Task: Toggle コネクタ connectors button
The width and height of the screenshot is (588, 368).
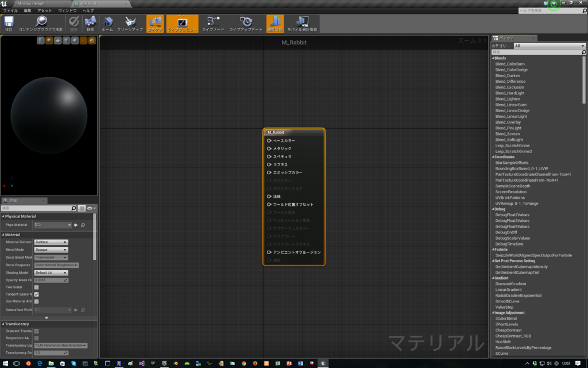Action: coord(155,23)
